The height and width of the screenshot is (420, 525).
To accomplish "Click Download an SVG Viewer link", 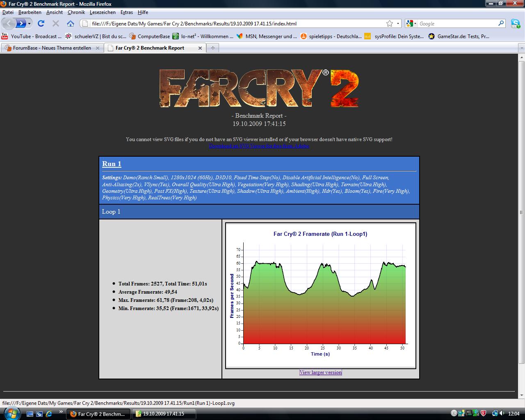I will 259,146.
